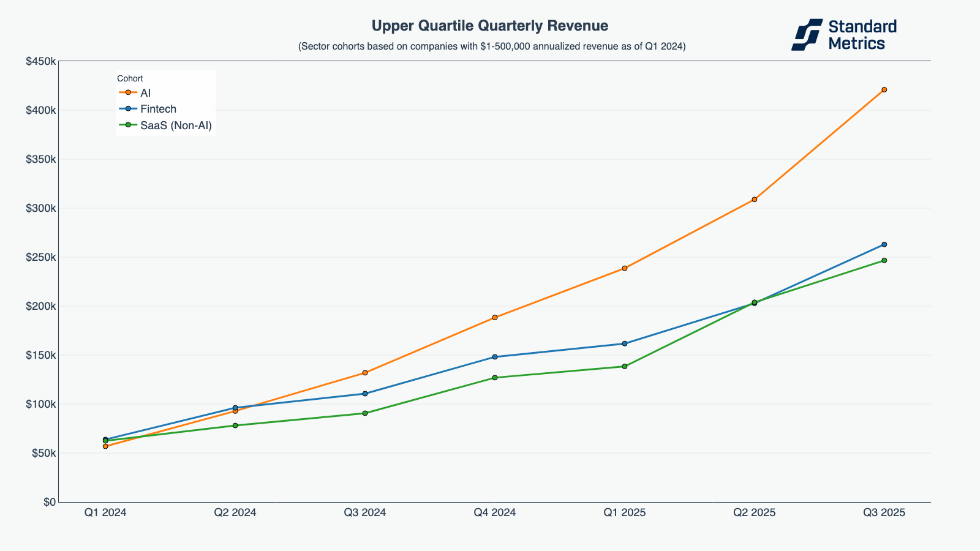Click the AI data point at Q4 2024
980x551 pixels.
point(494,318)
